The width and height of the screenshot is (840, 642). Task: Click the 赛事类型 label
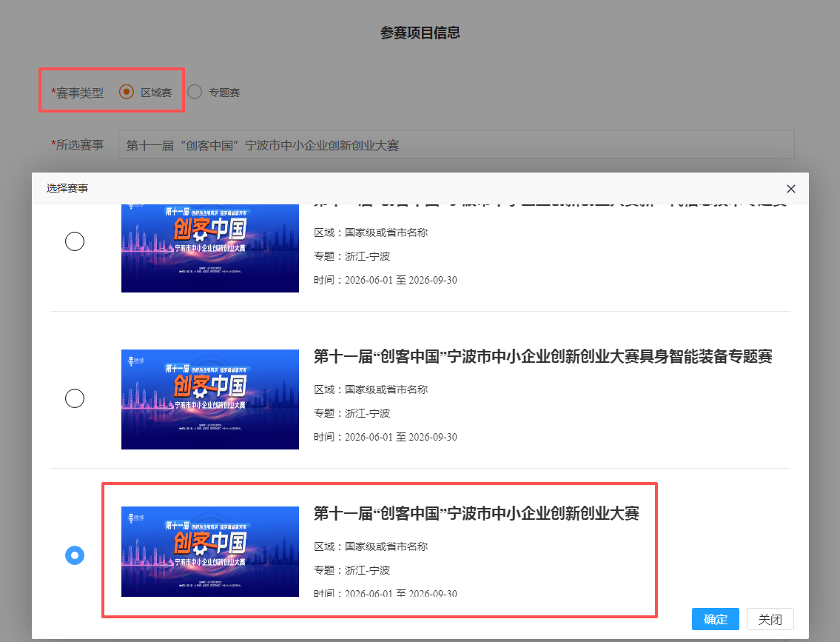click(x=77, y=93)
